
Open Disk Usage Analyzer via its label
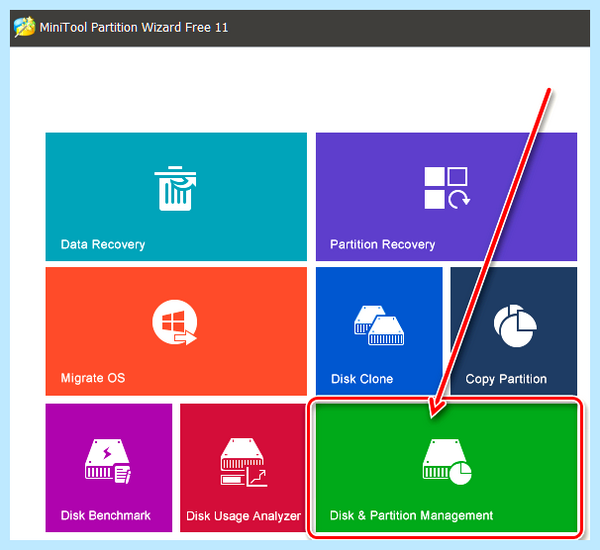tap(244, 516)
